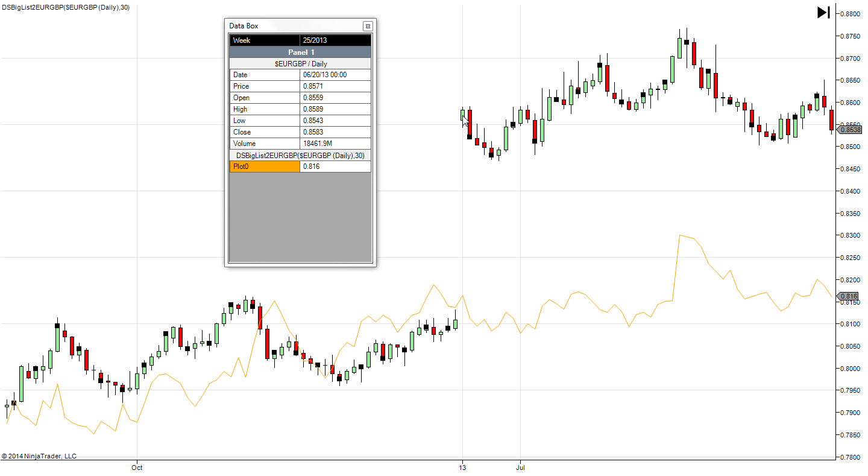Jump to the latest bar with the skip-to-end icon

pyautogui.click(x=823, y=12)
